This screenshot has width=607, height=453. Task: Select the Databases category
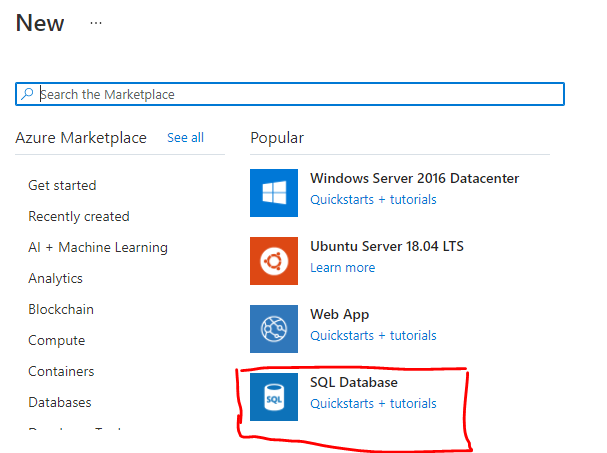tap(60, 402)
